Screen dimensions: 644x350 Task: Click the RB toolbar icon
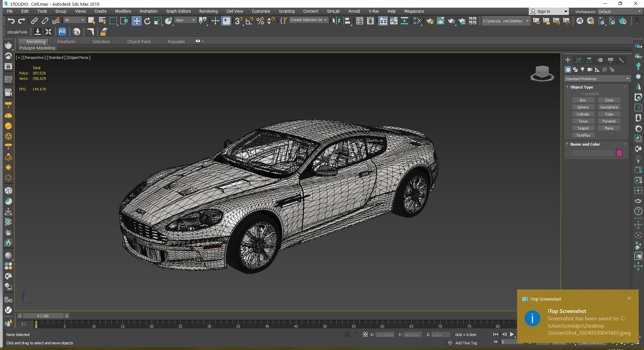point(62,32)
